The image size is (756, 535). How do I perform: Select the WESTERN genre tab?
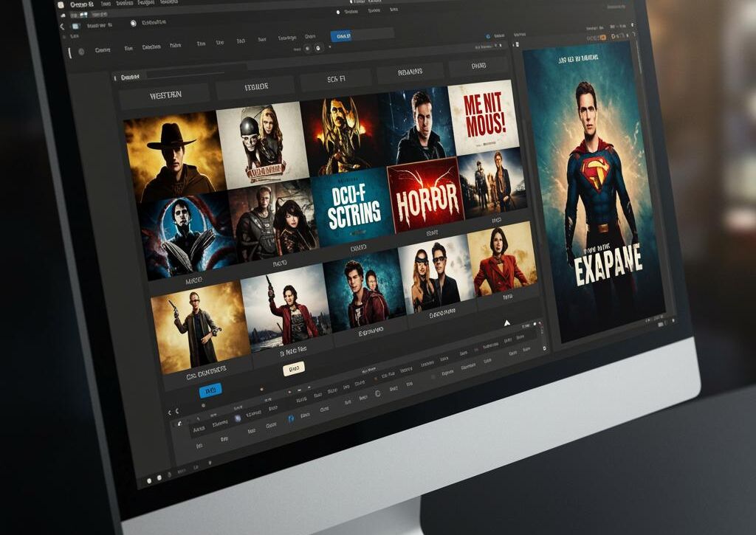(165, 95)
